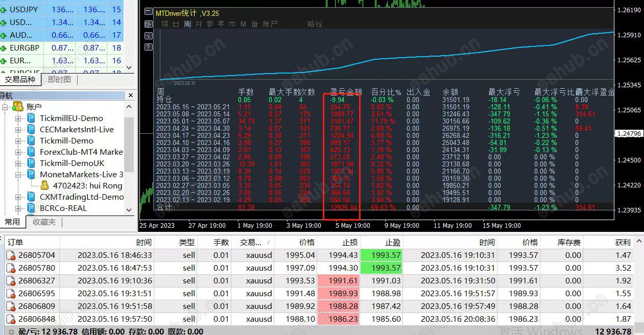
Task: Click order 26806809 row icon
Action: coord(11,306)
